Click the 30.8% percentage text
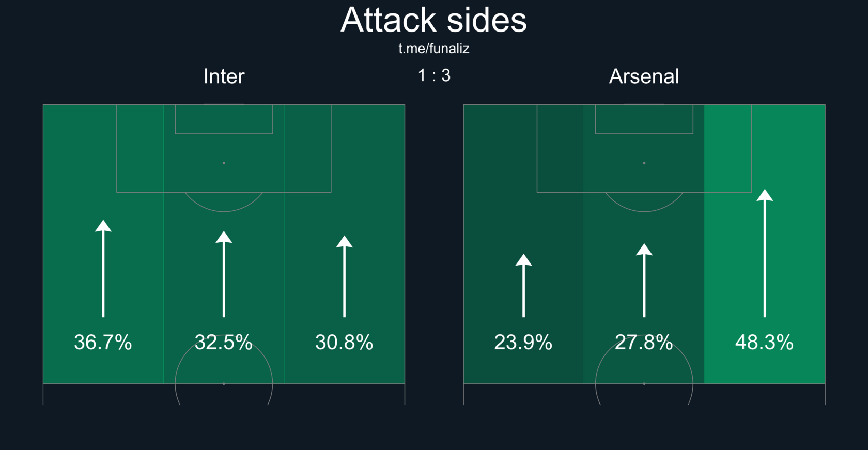868x450 pixels. click(344, 342)
